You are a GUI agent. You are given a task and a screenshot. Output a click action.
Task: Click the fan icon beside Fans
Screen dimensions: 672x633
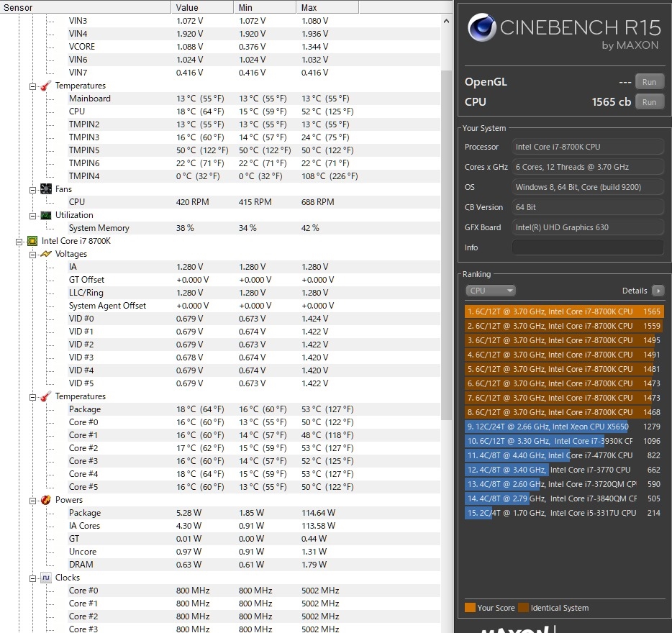(x=46, y=189)
